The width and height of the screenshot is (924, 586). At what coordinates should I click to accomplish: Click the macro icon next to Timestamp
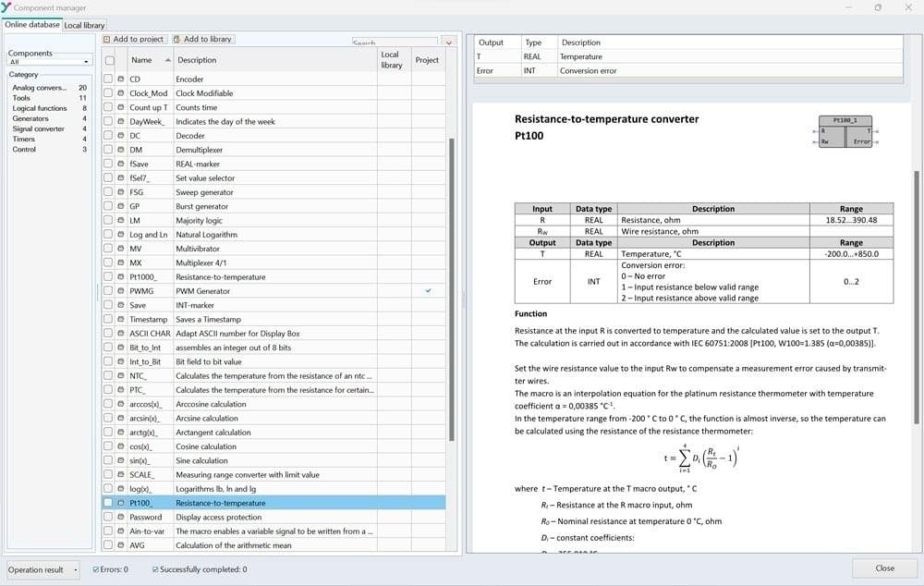point(121,319)
